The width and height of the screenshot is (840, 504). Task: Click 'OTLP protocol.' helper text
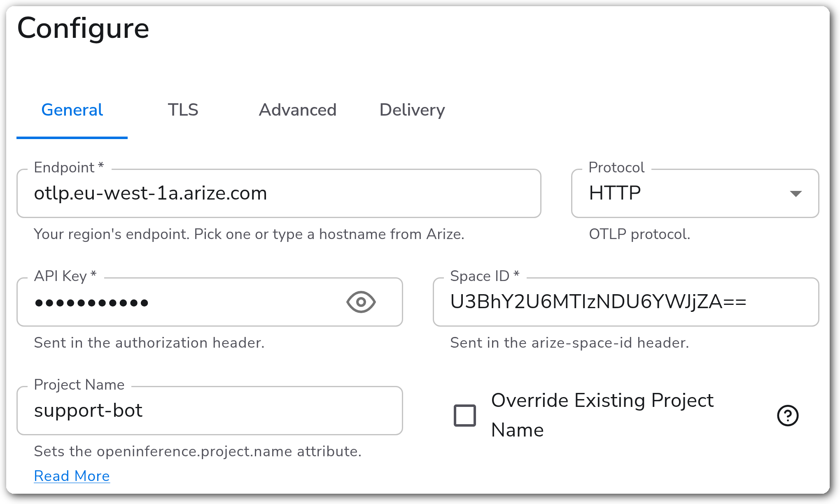coord(639,234)
